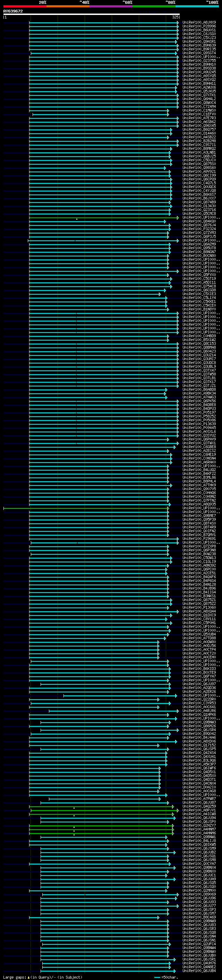Select hit UniRef100_P05197
This screenshot has height=980, width=222.
(x=199, y=413)
